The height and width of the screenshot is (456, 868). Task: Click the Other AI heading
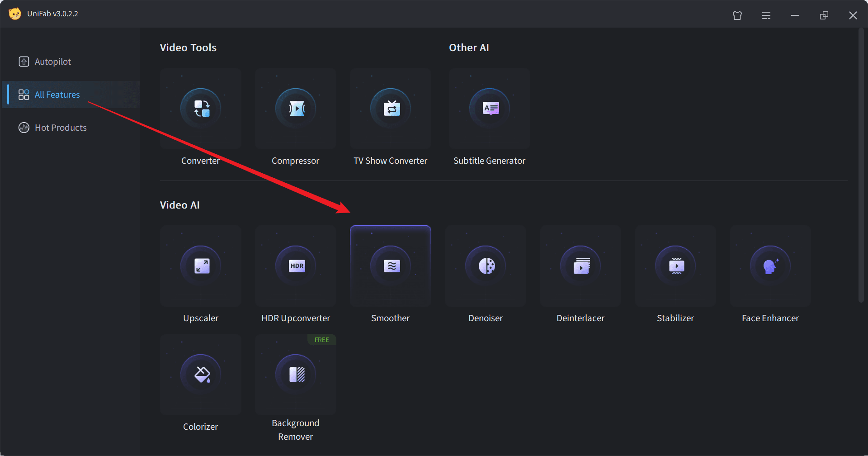click(469, 47)
